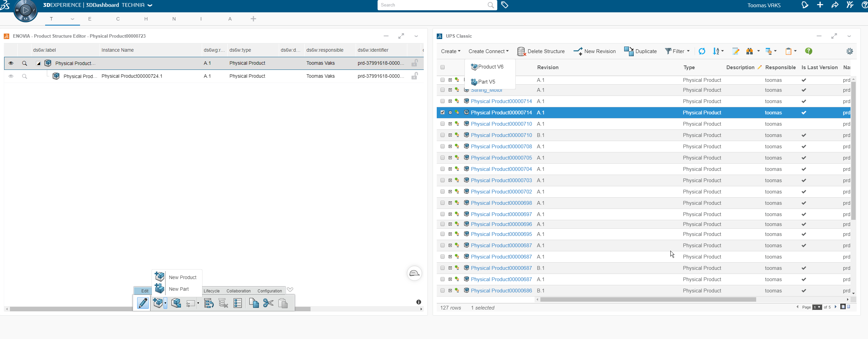The image size is (868, 339).
Task: Click the 3D compass play button
Action: click(26, 10)
